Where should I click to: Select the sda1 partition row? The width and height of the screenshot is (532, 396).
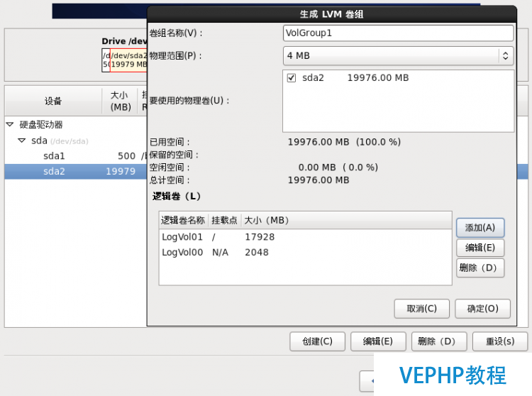[76, 156]
